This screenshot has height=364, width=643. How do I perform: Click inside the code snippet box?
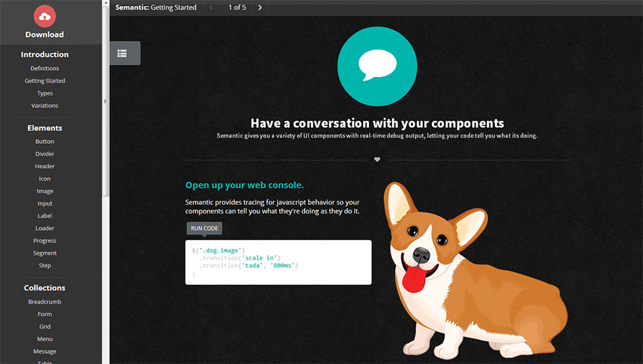[x=279, y=262]
